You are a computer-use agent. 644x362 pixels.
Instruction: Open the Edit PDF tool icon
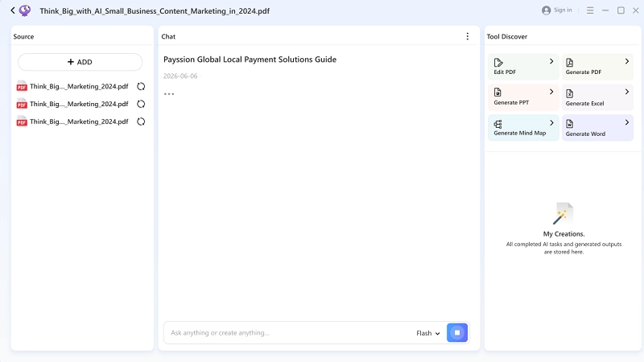(x=498, y=63)
